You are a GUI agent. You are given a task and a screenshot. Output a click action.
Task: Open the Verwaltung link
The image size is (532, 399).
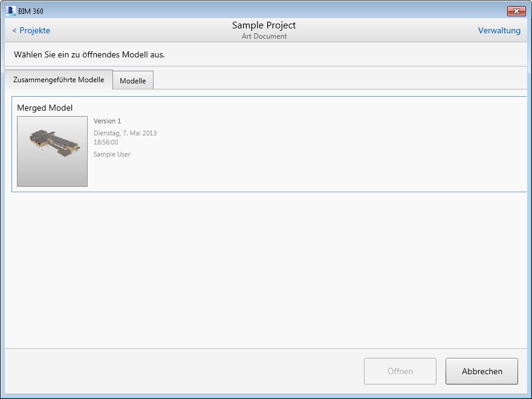click(x=499, y=31)
